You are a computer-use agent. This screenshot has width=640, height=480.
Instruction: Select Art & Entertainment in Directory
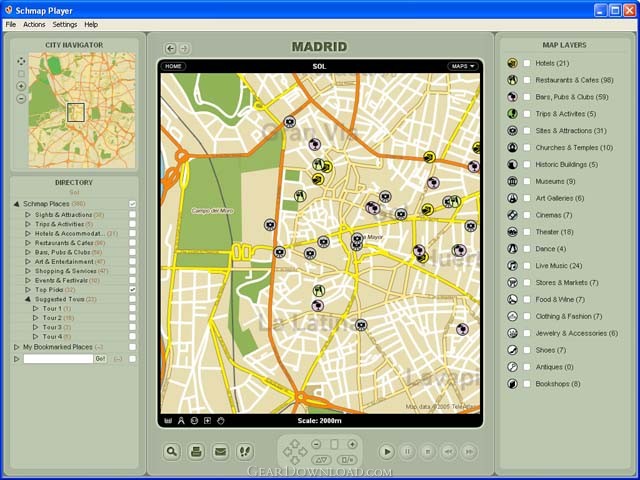(x=64, y=262)
